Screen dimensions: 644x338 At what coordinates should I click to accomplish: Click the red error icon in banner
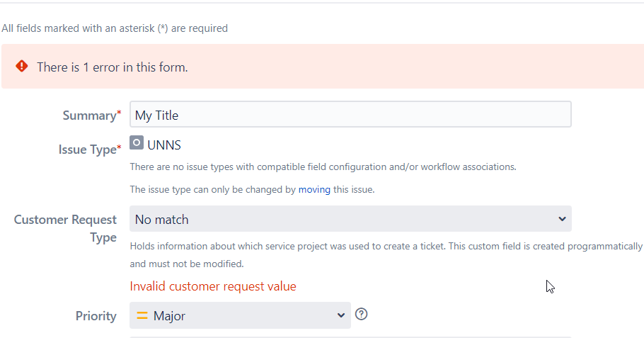pos(22,66)
